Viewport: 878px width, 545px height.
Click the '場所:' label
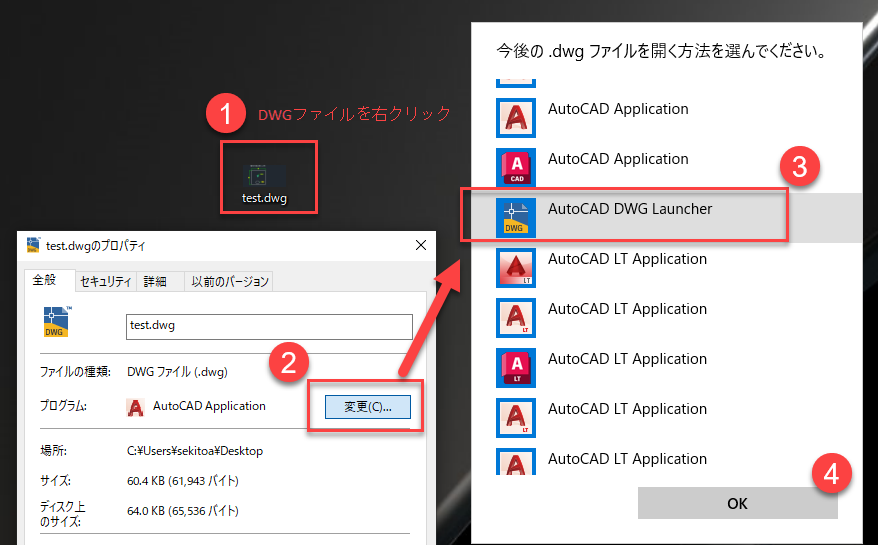click(x=54, y=451)
